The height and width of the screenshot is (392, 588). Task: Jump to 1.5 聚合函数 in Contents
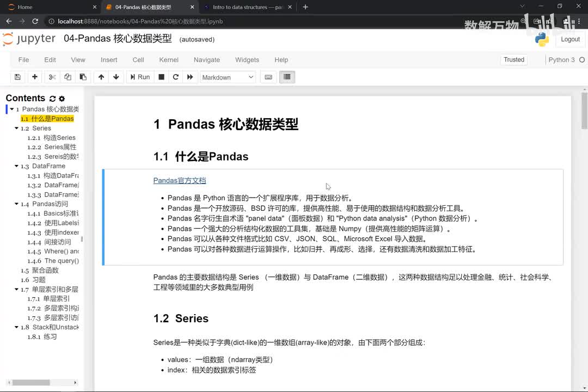[40, 271]
